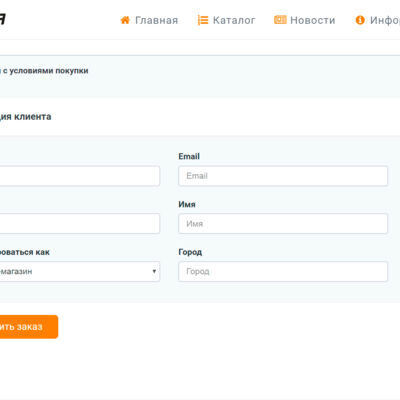The width and height of the screenshot is (400, 400).
Task: Focus the Имя text field
Action: [283, 223]
